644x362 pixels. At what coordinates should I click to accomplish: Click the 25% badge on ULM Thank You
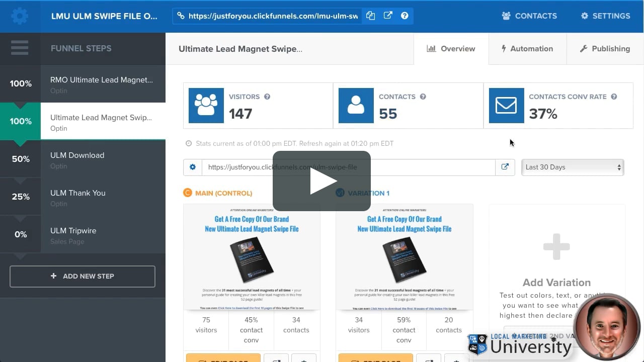pyautogui.click(x=21, y=197)
